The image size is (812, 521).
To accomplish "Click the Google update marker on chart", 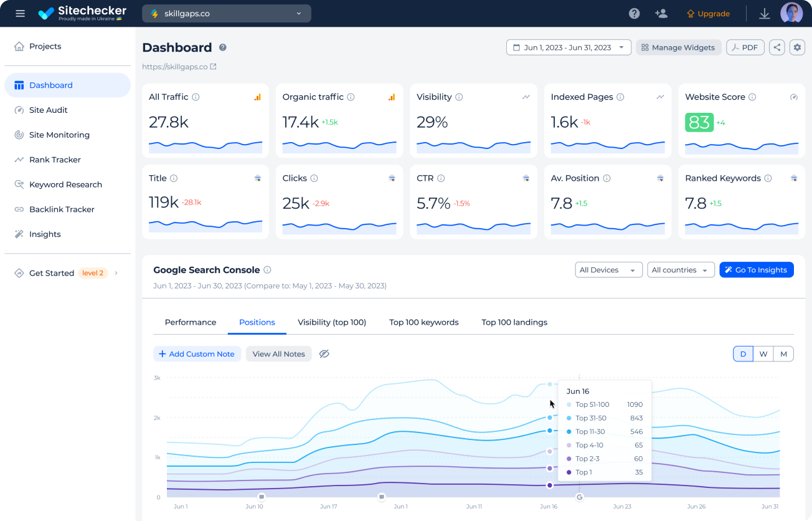I will click(580, 497).
